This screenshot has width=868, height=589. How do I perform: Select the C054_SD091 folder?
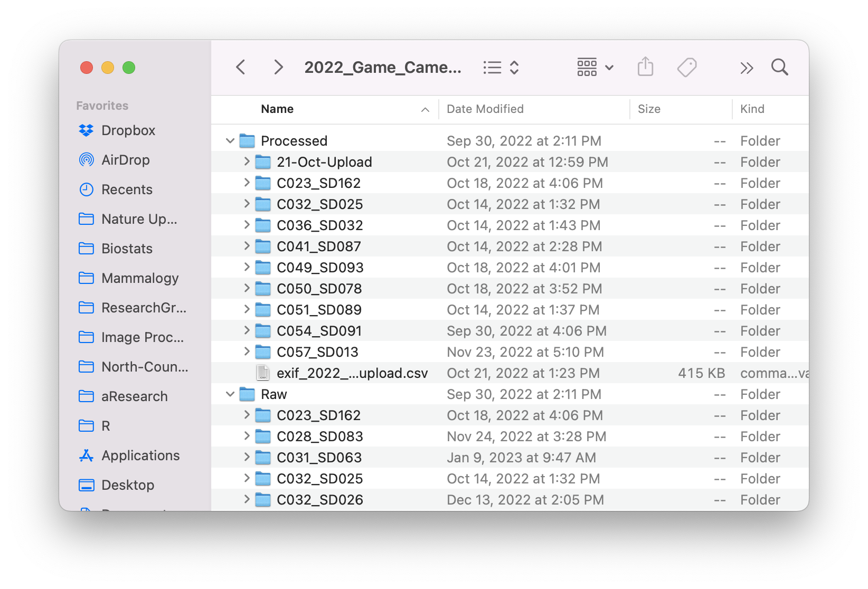tap(510, 331)
